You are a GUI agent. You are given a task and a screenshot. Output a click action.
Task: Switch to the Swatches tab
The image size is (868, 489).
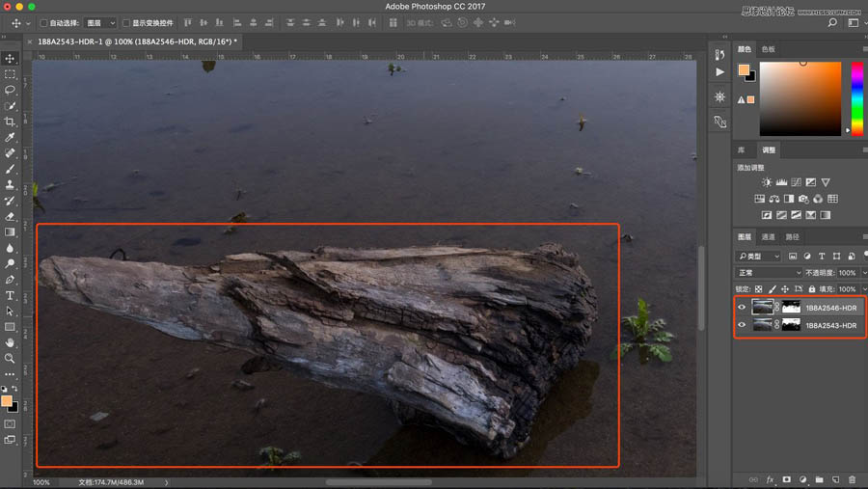pos(769,49)
